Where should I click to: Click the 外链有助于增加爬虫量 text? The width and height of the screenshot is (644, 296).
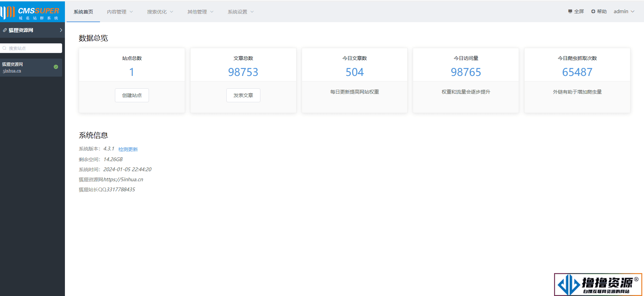pyautogui.click(x=577, y=92)
